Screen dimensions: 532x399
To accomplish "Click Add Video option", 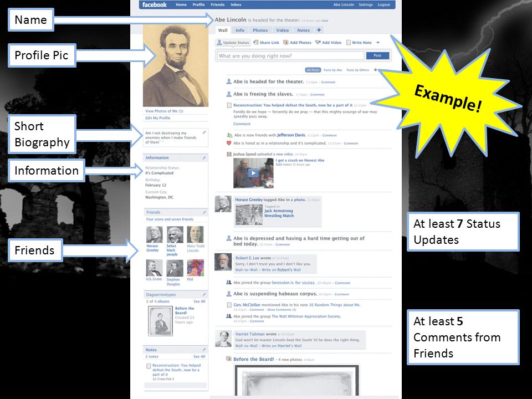I will 328,43.
